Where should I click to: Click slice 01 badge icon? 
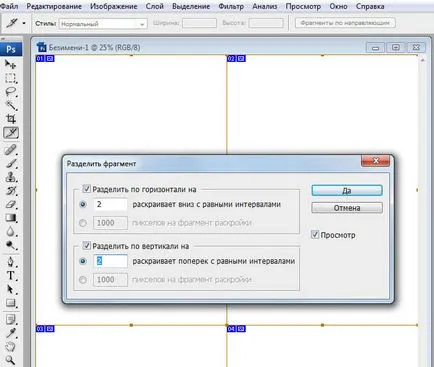pyautogui.click(x=50, y=59)
